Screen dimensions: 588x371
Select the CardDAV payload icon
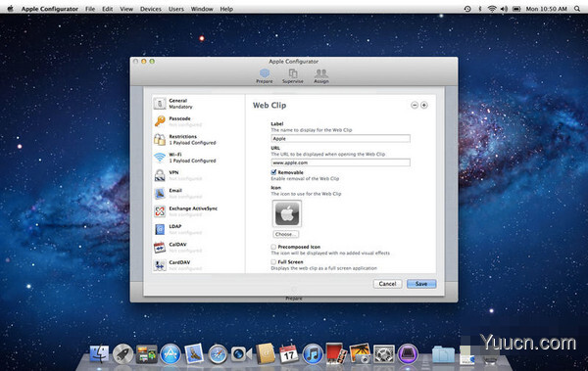click(160, 265)
